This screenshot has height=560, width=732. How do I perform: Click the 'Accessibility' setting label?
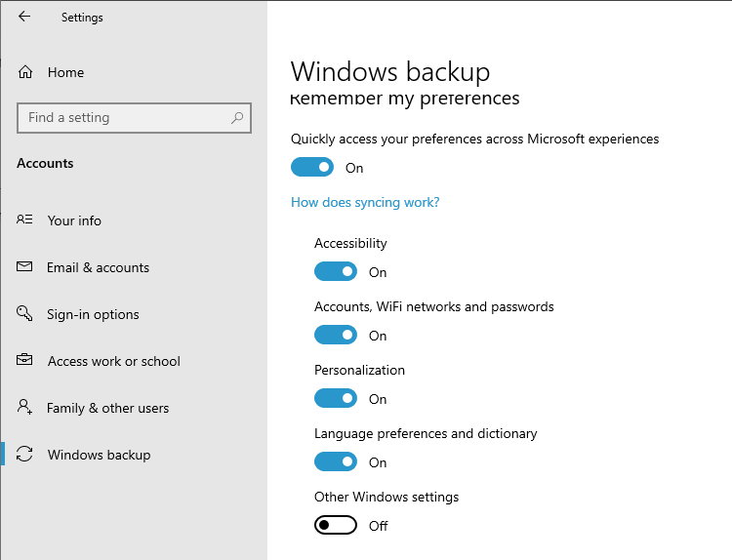click(x=350, y=244)
